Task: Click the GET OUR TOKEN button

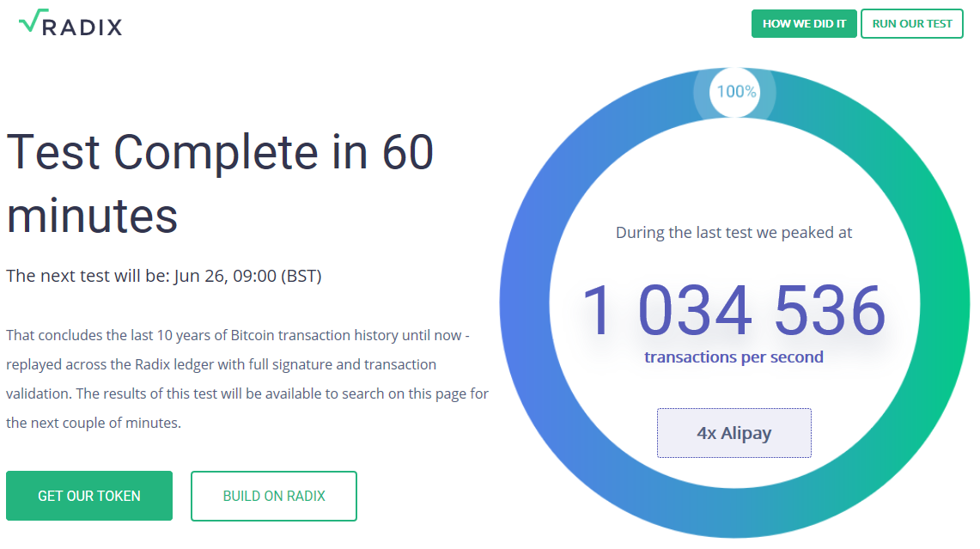Action: click(x=89, y=496)
